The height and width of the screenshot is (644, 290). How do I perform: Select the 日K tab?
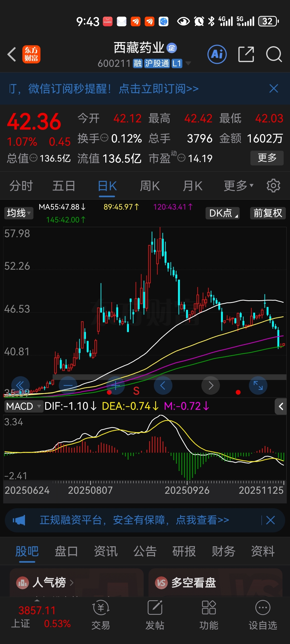[107, 186]
